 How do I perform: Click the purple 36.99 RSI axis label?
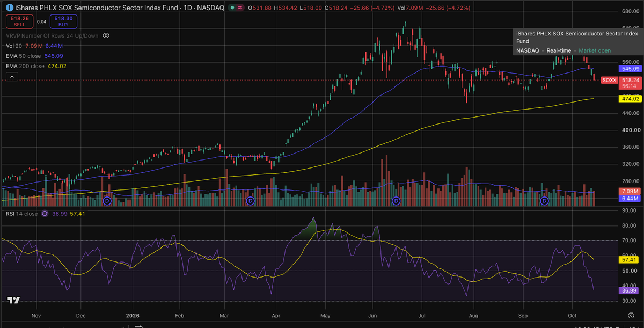click(x=629, y=290)
